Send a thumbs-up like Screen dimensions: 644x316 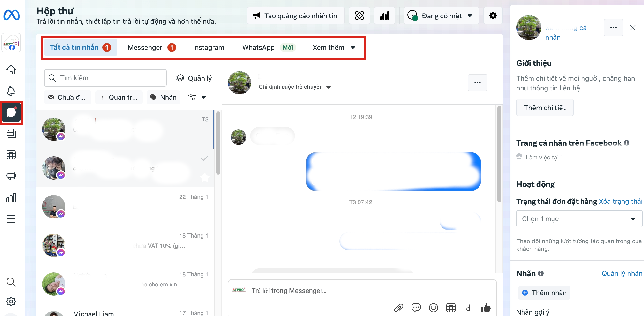(x=486, y=308)
